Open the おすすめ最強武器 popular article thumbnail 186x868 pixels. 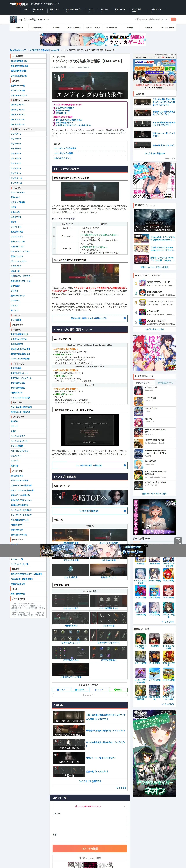pyautogui.click(x=69, y=744)
